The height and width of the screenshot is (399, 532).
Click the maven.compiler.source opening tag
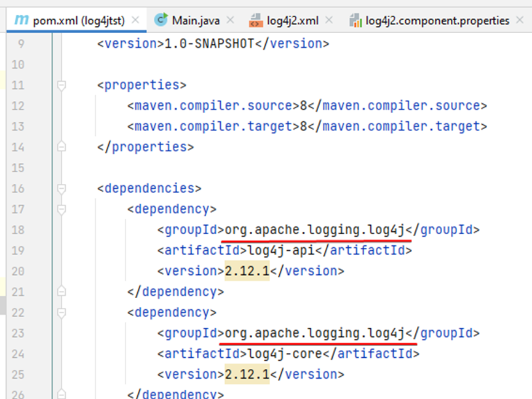point(213,106)
